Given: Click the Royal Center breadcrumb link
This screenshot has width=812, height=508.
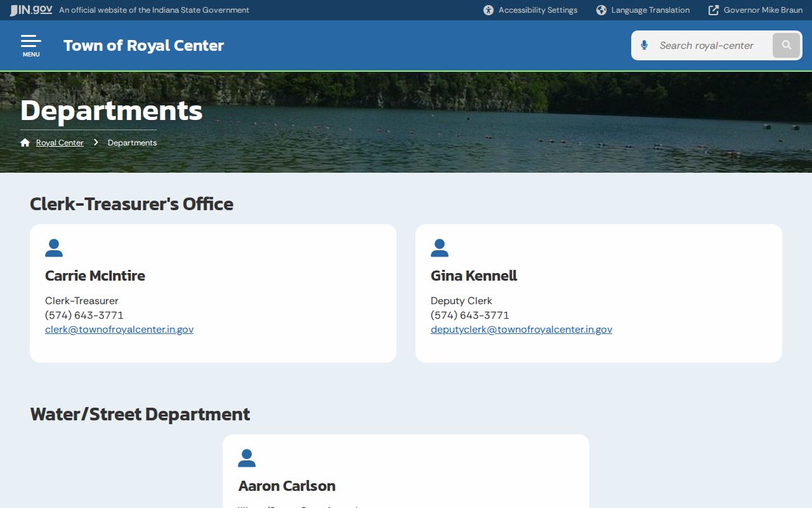Looking at the screenshot, I should (x=60, y=143).
